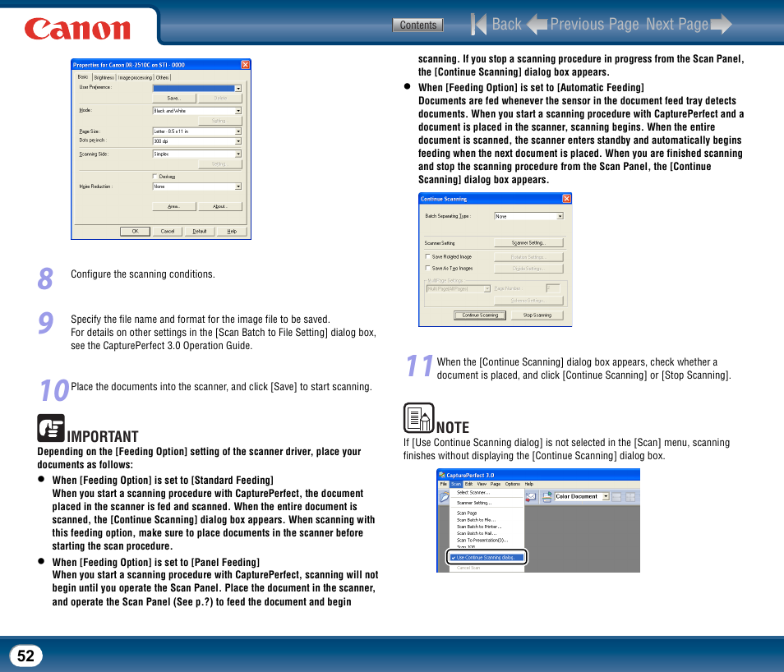Toggle the Save As Two Images checkbox
784x672 pixels.
(427, 268)
